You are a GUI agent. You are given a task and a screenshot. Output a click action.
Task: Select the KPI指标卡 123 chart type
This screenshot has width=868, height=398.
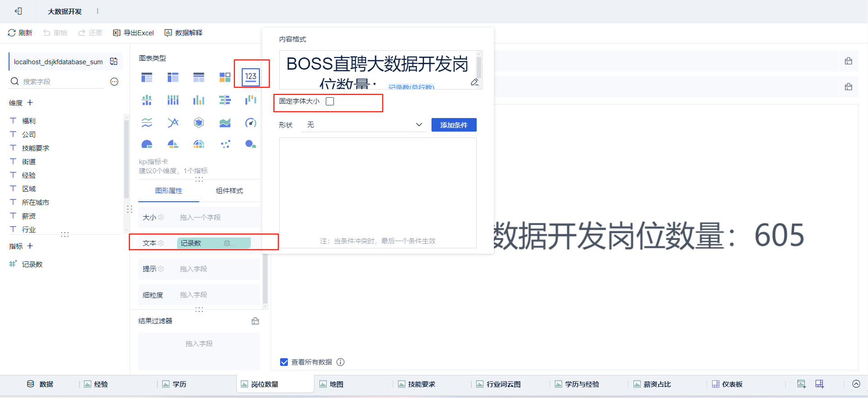pyautogui.click(x=251, y=77)
